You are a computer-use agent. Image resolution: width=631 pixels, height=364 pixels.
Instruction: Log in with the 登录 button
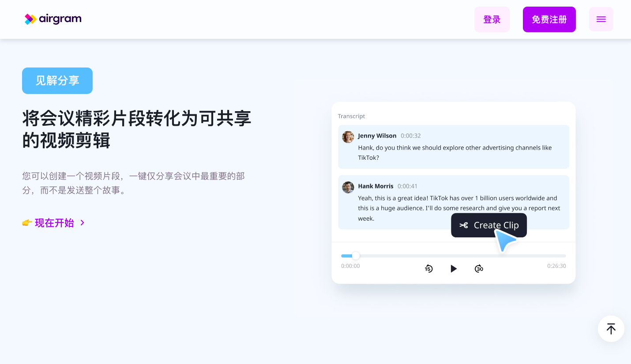click(x=492, y=19)
